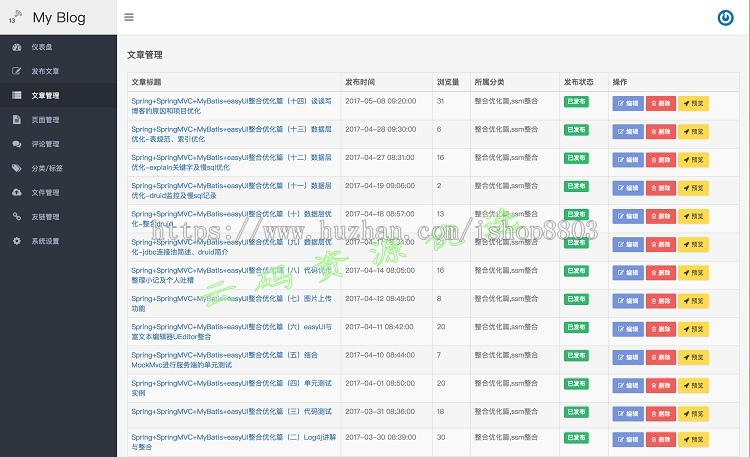Click the date 2017-04-12 08:49:00
This screenshot has width=750, height=457.
[380, 299]
